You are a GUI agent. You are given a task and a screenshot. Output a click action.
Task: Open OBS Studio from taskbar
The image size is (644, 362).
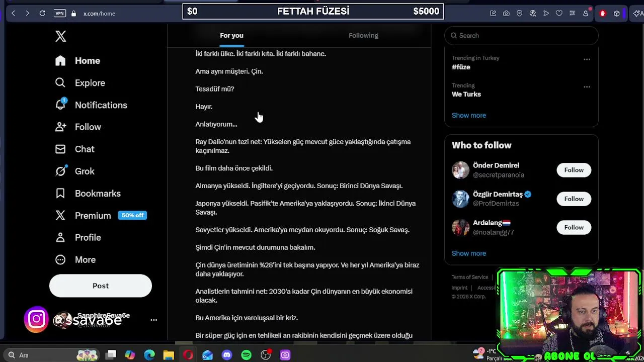266,355
